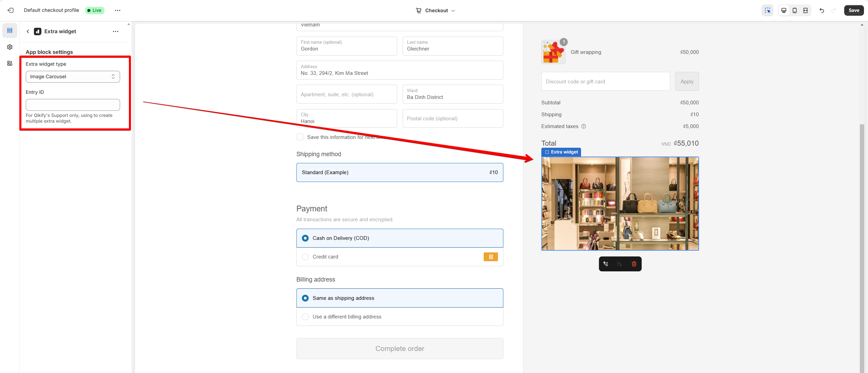
Task: Move the widget block down
Action: point(619,264)
